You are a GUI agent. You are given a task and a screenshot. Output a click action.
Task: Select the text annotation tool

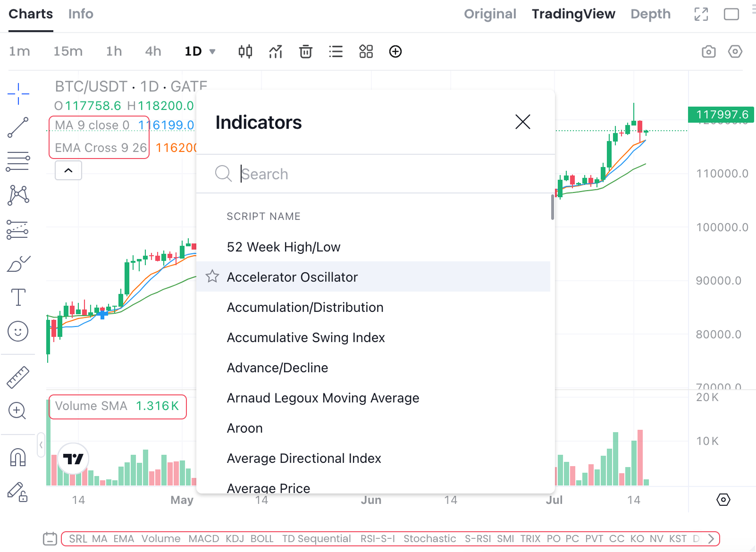pos(18,297)
